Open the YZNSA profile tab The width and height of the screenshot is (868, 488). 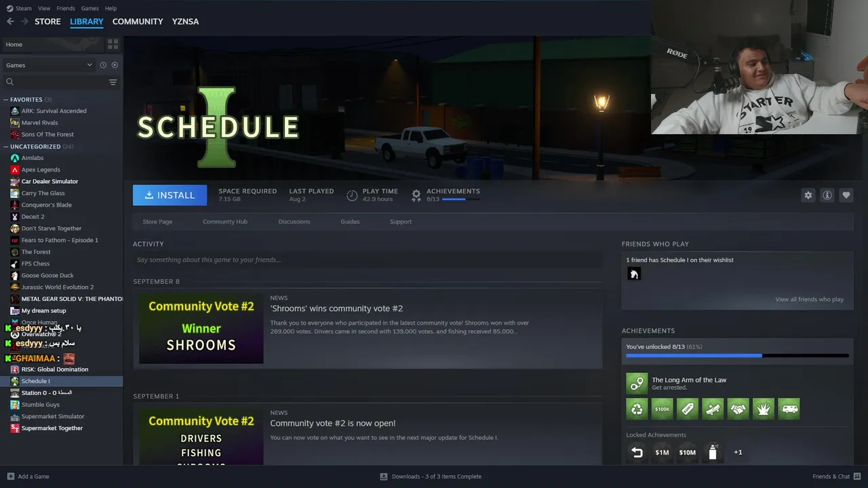185,22
